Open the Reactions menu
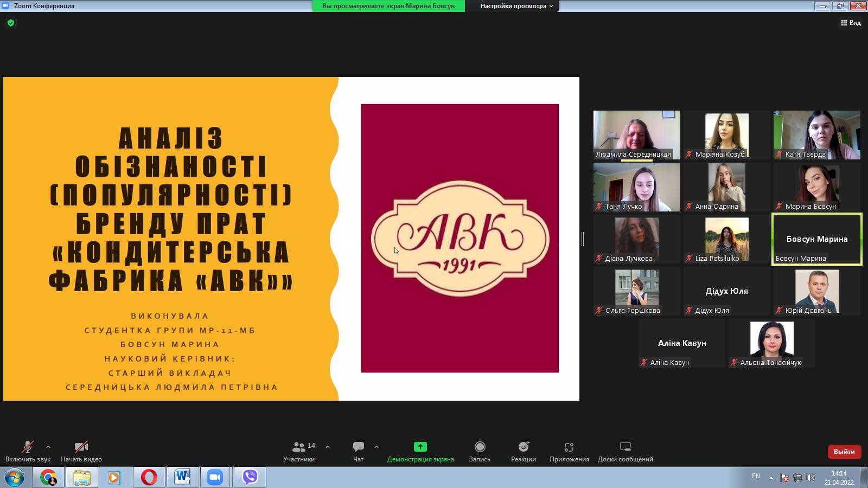 tap(524, 447)
